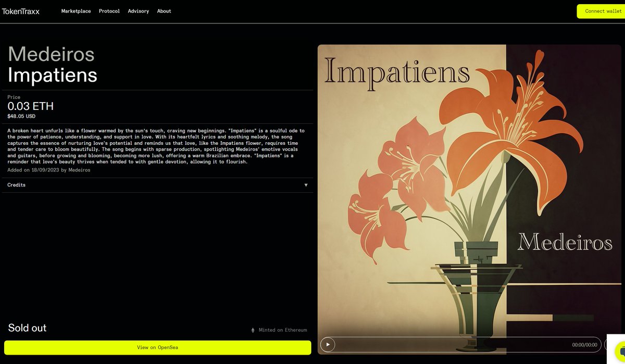Open the About page

point(164,11)
